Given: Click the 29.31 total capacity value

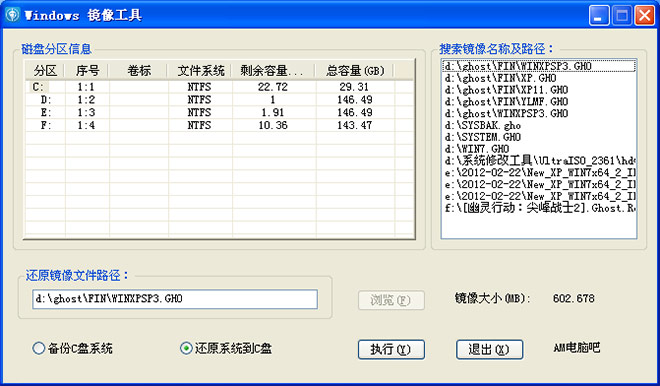Looking at the screenshot, I should pyautogui.click(x=354, y=87).
